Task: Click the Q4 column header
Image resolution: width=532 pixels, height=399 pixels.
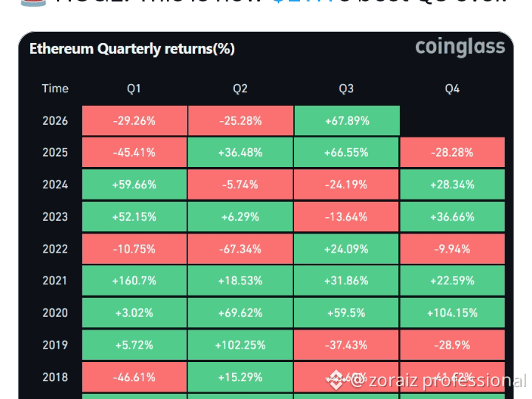Action: (x=452, y=89)
